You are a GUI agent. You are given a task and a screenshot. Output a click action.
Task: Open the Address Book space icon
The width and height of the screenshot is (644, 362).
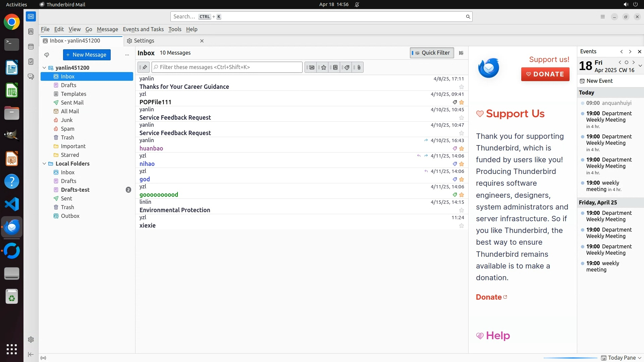tap(31, 32)
